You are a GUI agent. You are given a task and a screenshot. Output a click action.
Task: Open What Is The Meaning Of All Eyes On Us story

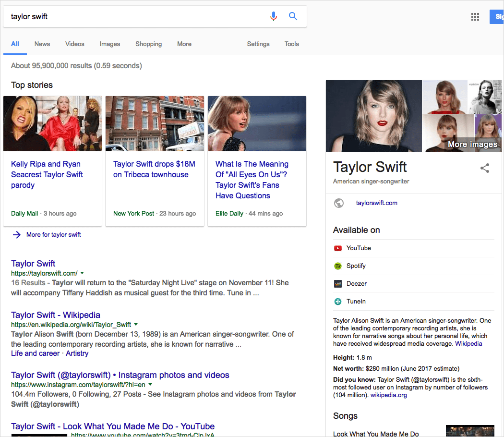(252, 180)
